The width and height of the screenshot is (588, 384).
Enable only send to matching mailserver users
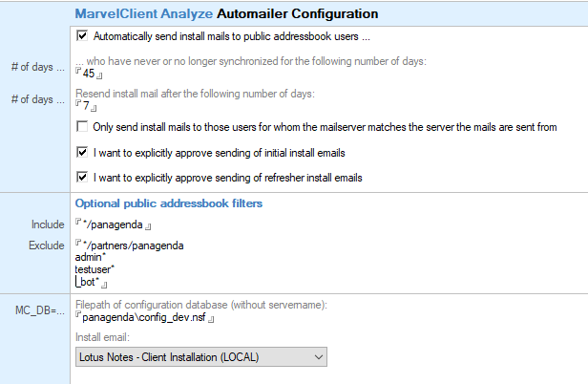tap(82, 126)
